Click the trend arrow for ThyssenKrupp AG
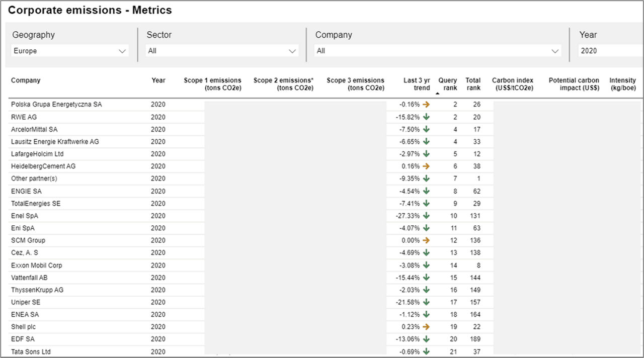 click(426, 290)
